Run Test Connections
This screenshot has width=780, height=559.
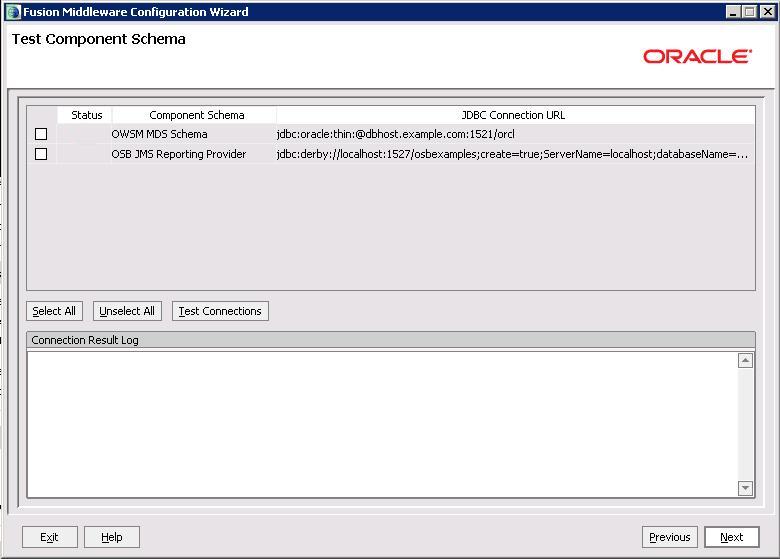[220, 311]
